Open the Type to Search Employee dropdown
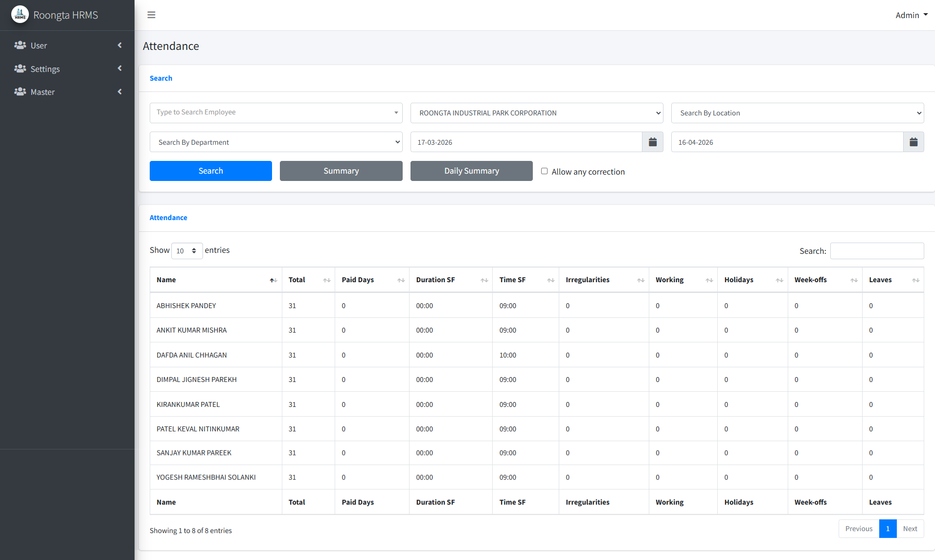 tap(276, 112)
